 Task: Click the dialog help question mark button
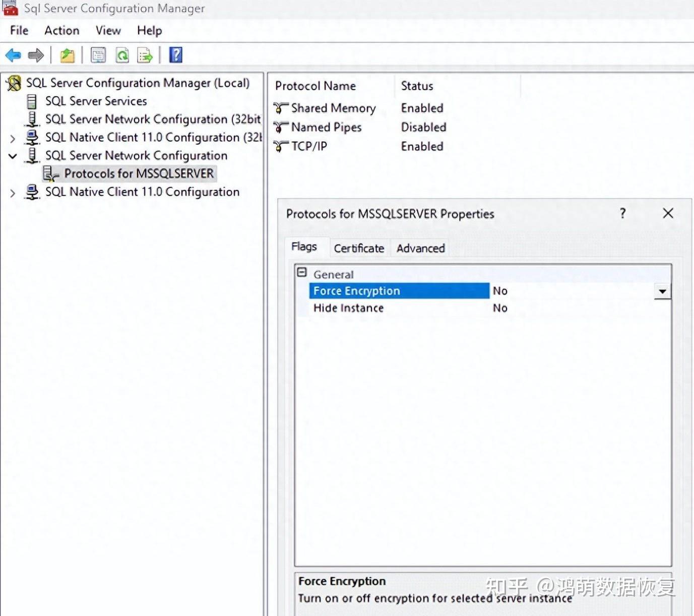[622, 213]
